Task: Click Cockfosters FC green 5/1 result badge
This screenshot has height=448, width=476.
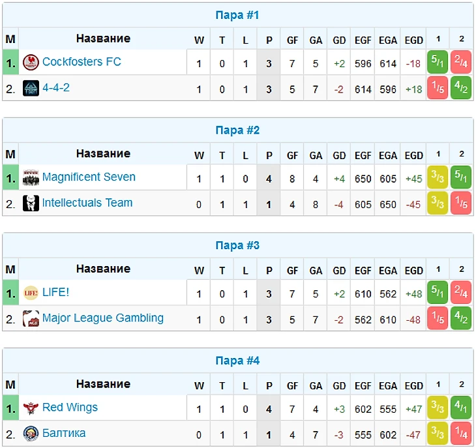Action: click(x=438, y=62)
